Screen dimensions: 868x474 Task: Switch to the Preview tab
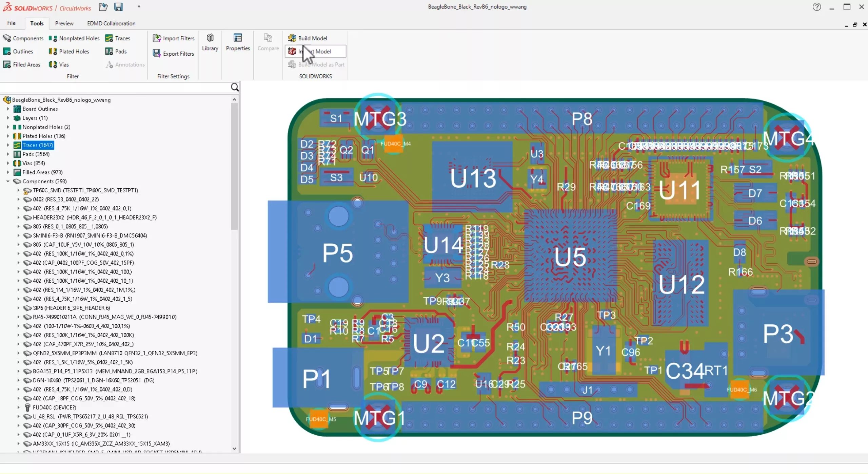pyautogui.click(x=64, y=23)
